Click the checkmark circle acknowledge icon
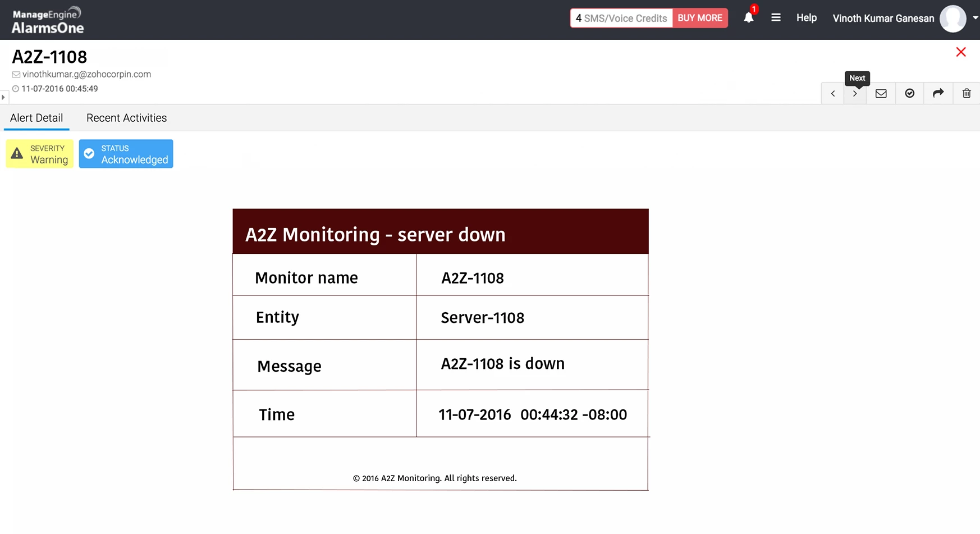Screen dimensions: 980x534 coord(909,94)
